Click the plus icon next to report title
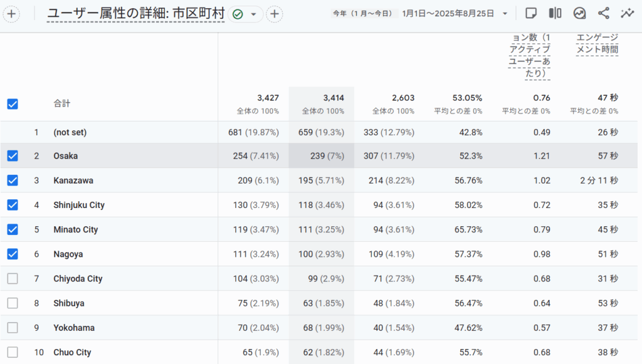642x364 pixels. [x=275, y=14]
